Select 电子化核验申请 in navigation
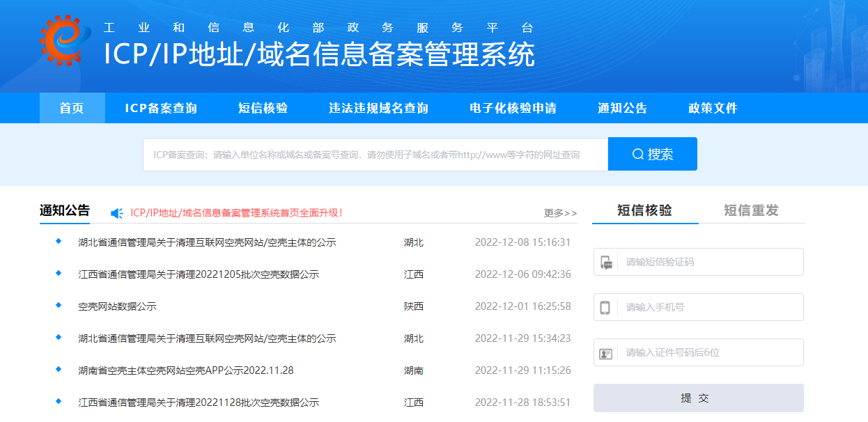 click(x=513, y=108)
